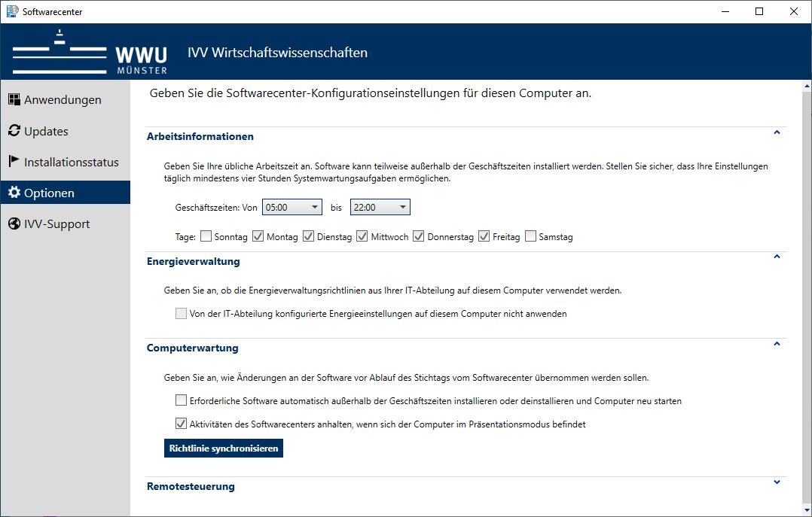
Task: Click the Optionen gear icon
Action: click(x=14, y=193)
